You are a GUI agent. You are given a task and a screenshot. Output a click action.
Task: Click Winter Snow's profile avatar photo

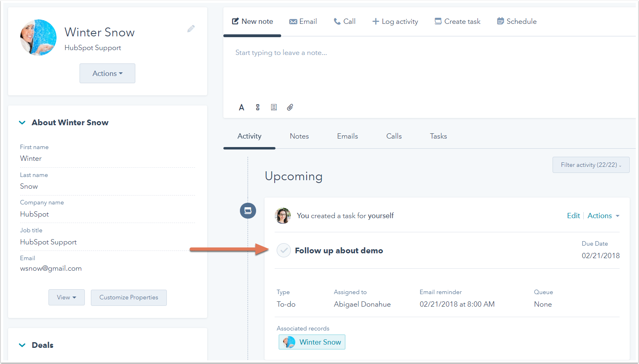38,38
